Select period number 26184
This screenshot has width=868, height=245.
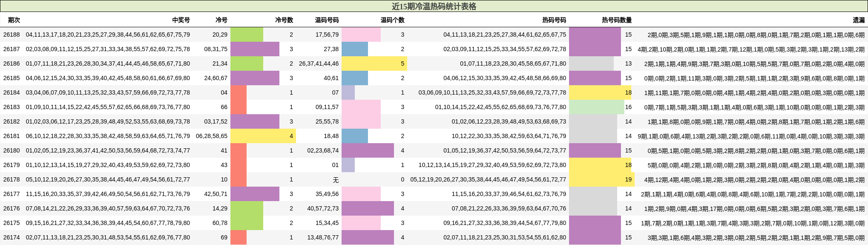[11, 92]
